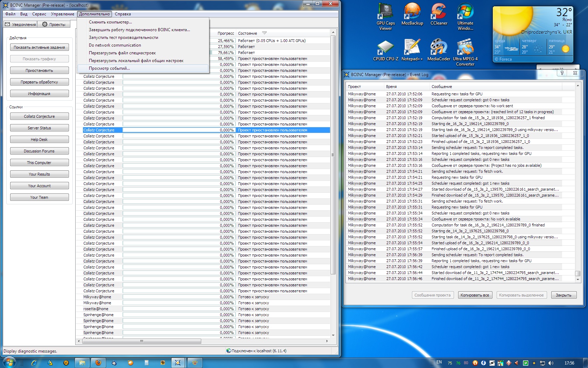Open the Управление menu
Viewport: 588px width, 368px height.
click(x=63, y=14)
